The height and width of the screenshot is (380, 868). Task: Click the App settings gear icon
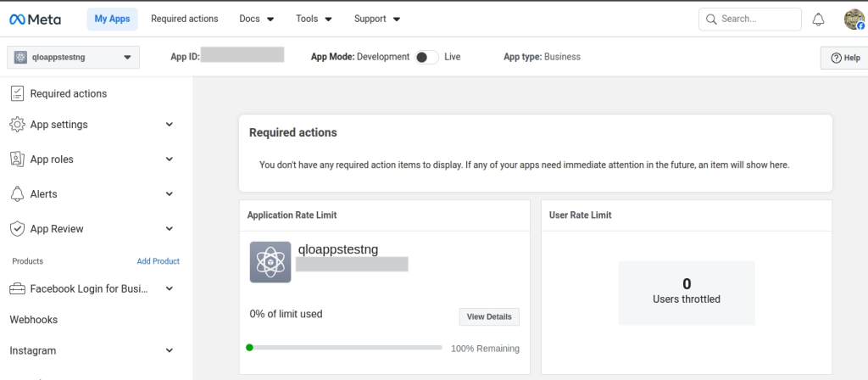[18, 125]
